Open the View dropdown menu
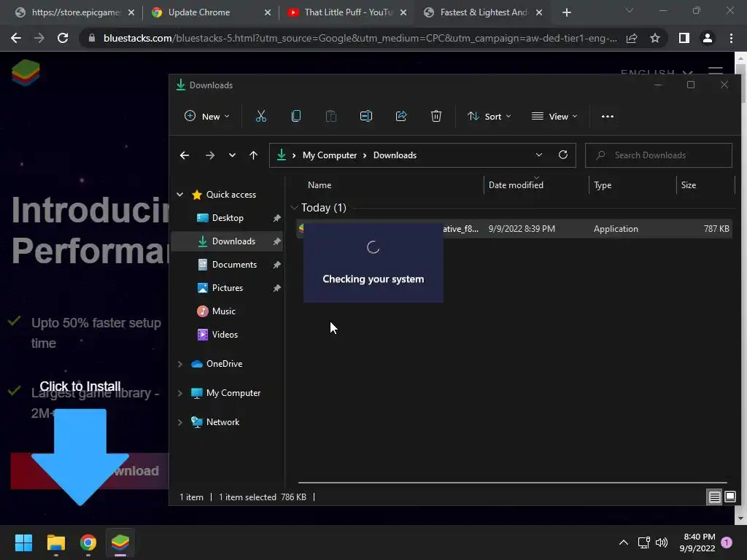This screenshot has width=747, height=560. coord(554,116)
